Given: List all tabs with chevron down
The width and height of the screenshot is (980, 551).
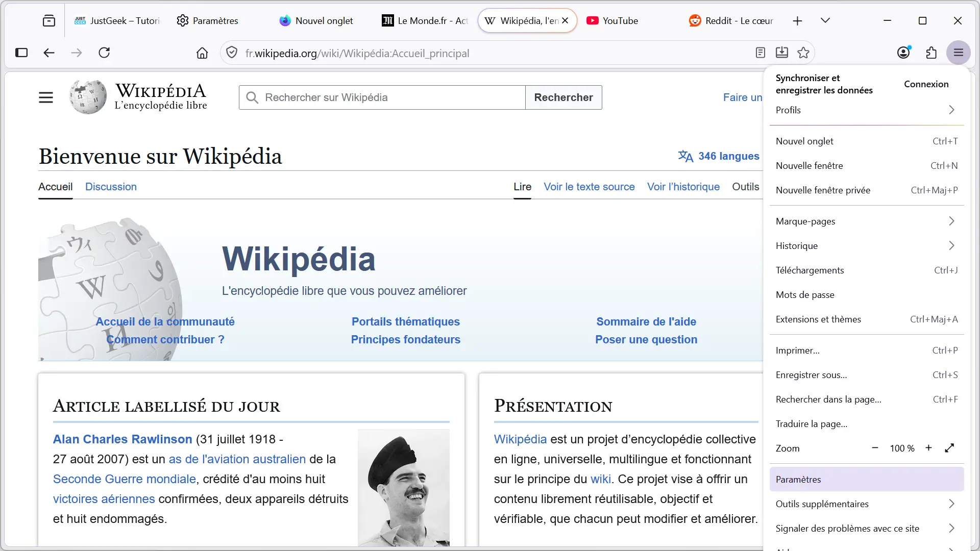Looking at the screenshot, I should (825, 21).
